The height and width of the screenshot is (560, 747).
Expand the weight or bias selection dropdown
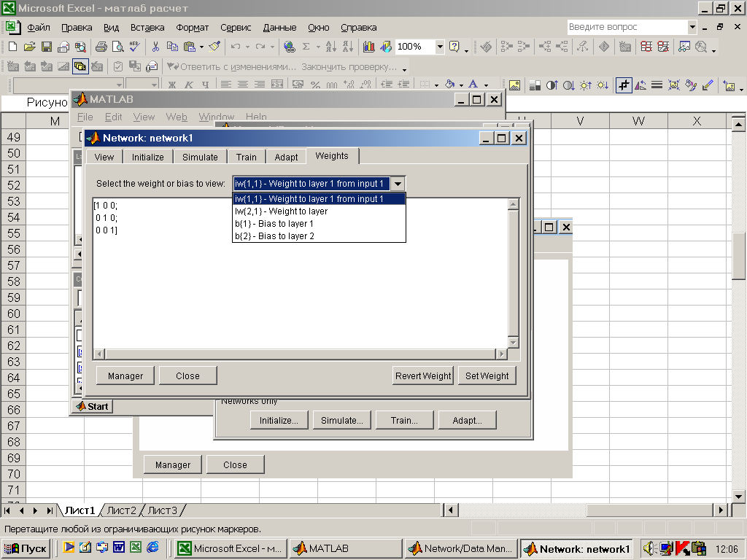pyautogui.click(x=398, y=184)
